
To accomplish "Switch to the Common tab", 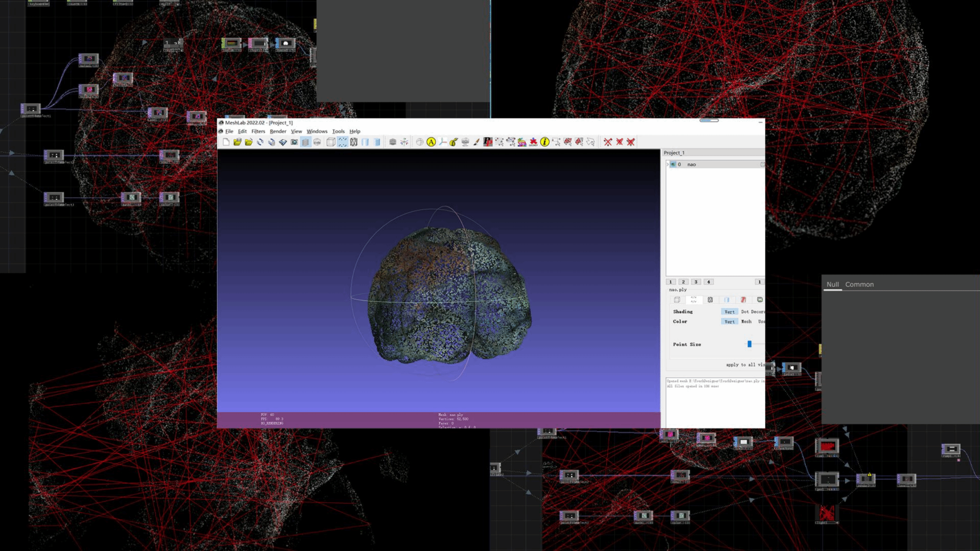I will click(859, 285).
